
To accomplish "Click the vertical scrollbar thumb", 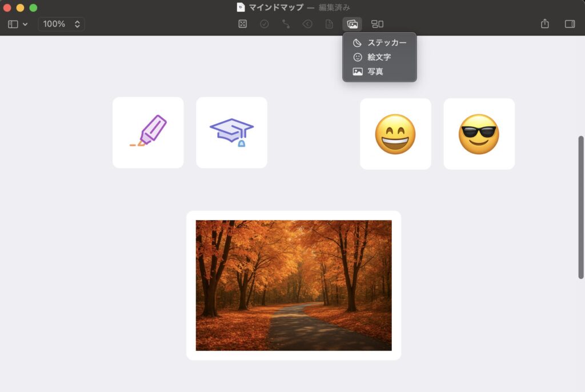I will pyautogui.click(x=581, y=207).
